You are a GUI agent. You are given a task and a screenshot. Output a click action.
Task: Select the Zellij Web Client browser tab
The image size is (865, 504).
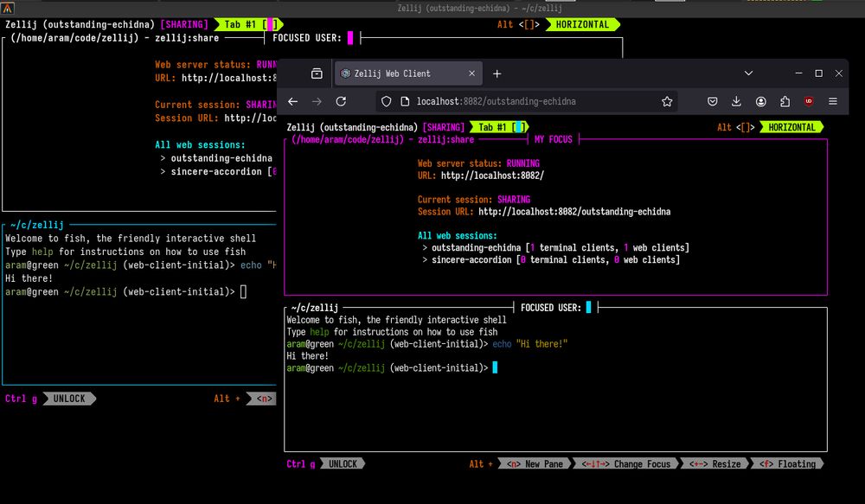pyautogui.click(x=408, y=73)
